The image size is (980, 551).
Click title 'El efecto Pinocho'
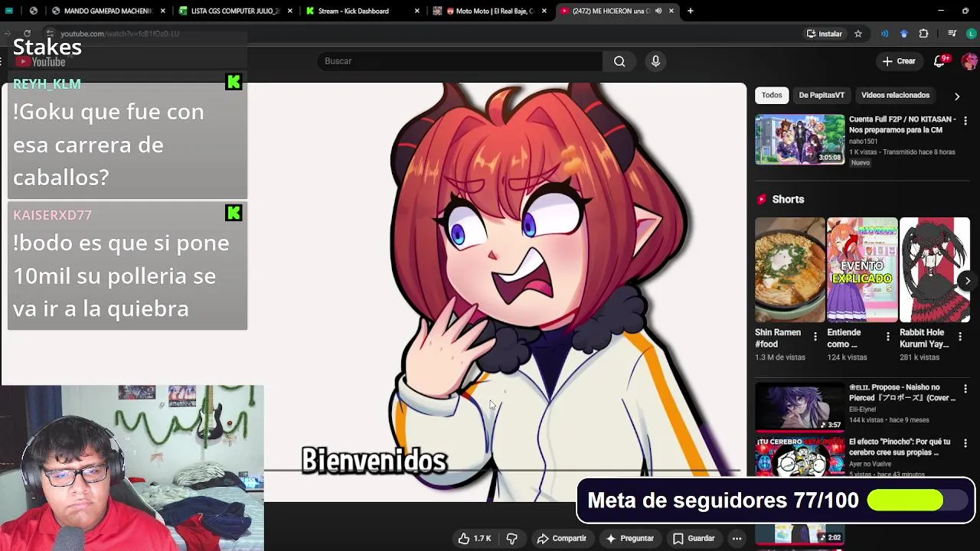click(x=900, y=447)
